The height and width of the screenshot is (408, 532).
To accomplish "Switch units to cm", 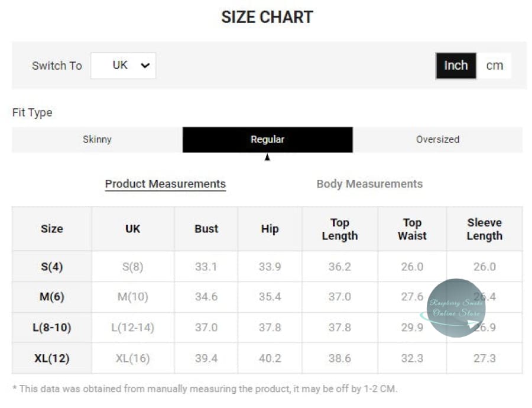I will [494, 66].
